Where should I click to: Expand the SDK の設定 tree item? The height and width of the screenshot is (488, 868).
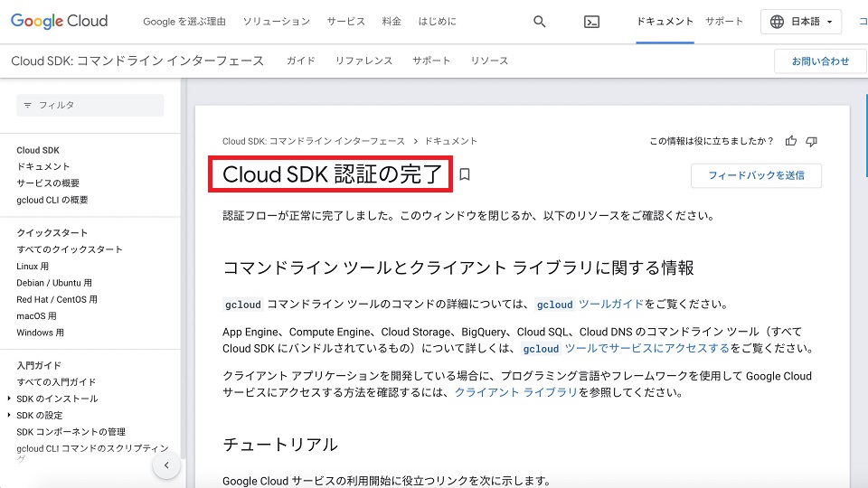click(x=9, y=415)
